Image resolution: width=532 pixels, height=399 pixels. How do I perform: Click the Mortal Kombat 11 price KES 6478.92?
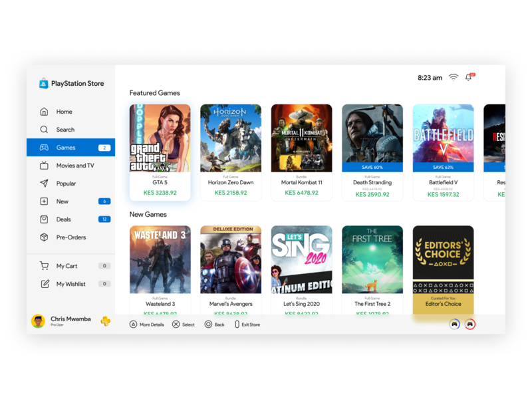[302, 193]
